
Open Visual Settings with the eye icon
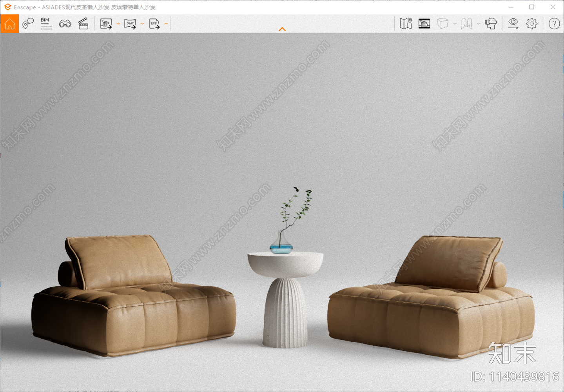point(513,24)
